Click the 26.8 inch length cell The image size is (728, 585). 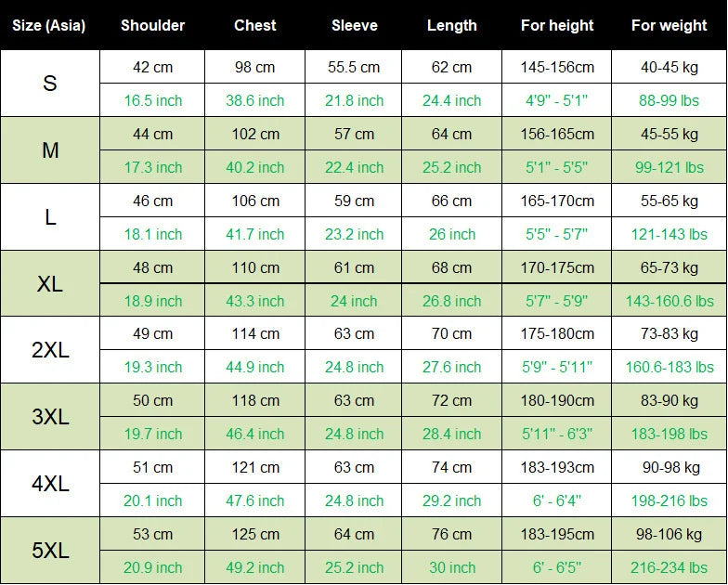451,301
